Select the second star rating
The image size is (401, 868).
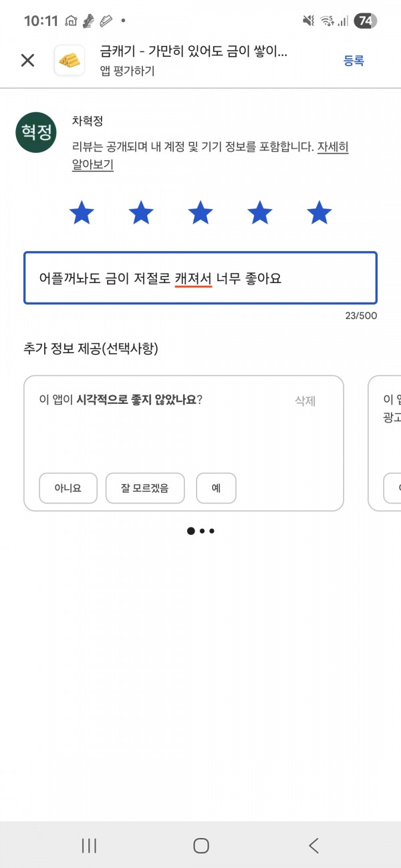[141, 213]
